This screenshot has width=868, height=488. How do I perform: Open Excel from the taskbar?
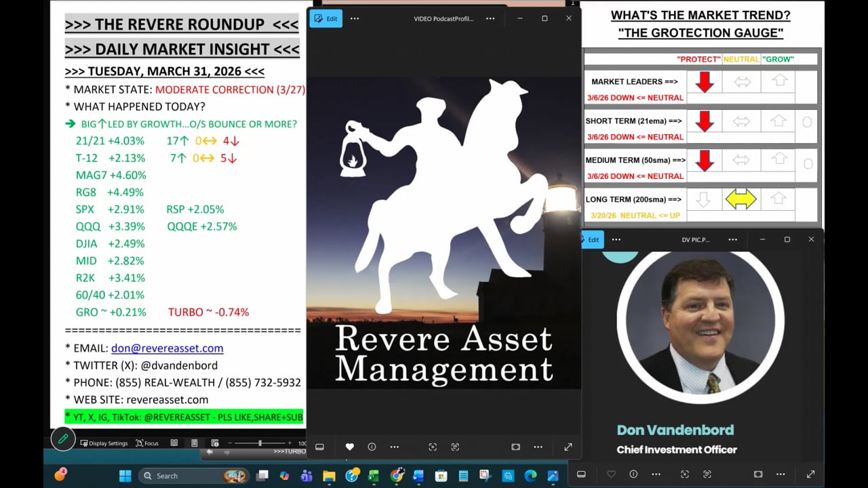pyautogui.click(x=374, y=476)
